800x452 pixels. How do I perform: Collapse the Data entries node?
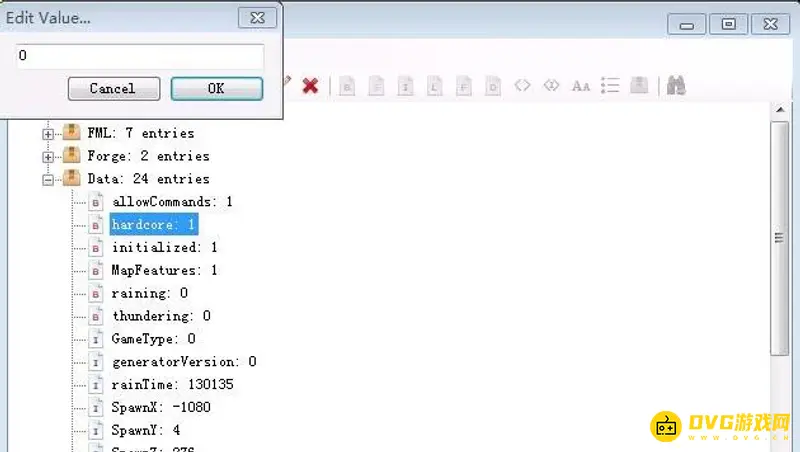(x=47, y=179)
